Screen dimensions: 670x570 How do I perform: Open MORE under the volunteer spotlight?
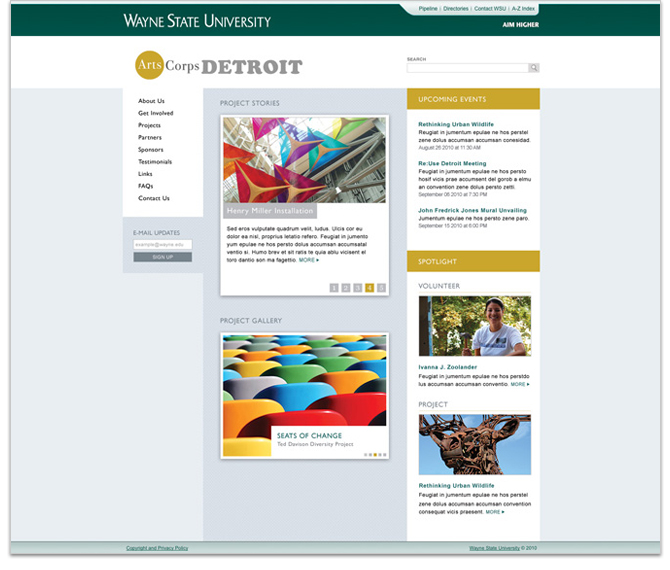click(x=520, y=384)
